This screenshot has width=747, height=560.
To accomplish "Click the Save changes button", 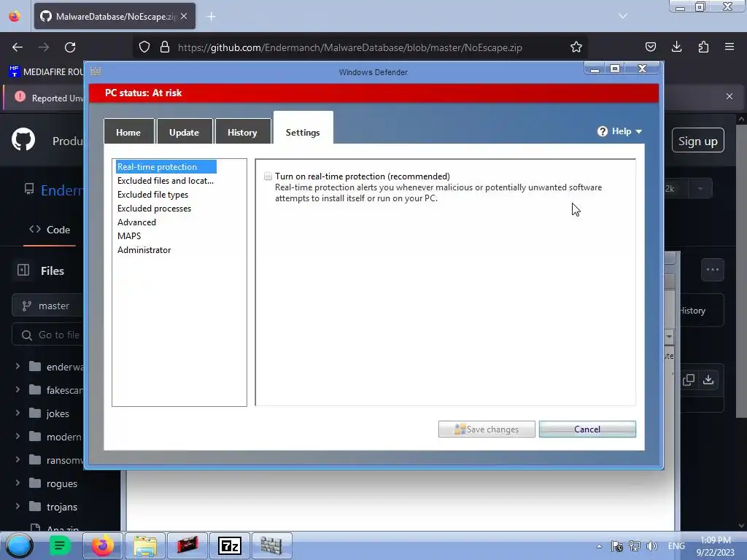I will [x=487, y=429].
